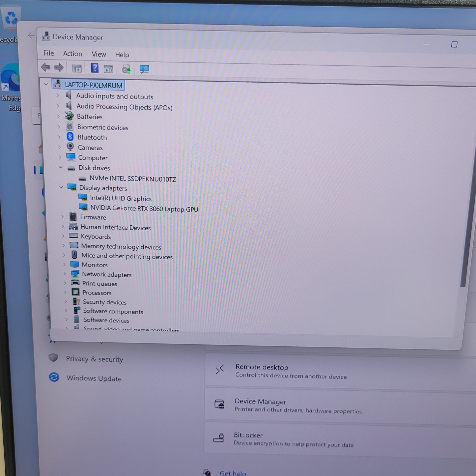Collapse the Disk drives node

pos(60,167)
